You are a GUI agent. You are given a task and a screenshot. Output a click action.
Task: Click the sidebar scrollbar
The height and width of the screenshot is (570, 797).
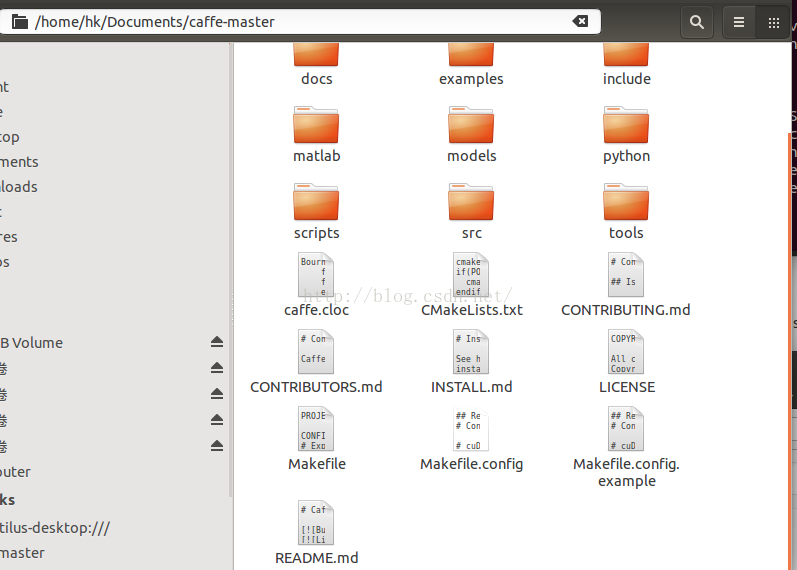[231, 269]
